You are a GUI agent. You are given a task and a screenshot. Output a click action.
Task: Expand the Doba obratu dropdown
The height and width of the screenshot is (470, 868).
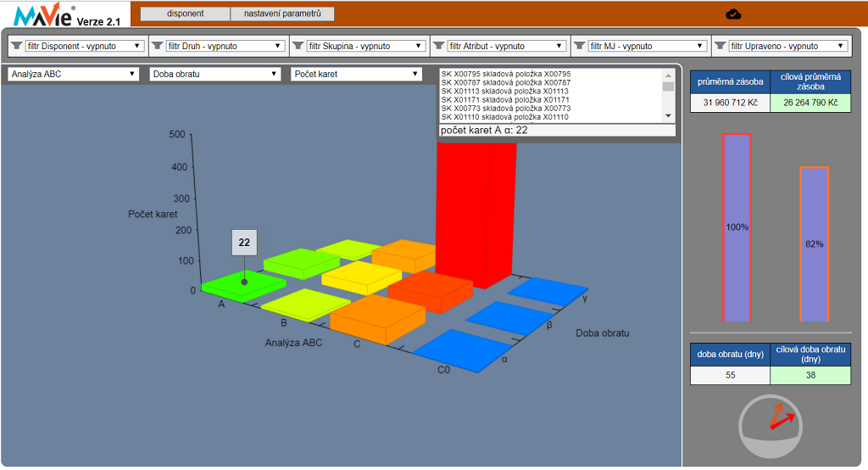(x=214, y=74)
